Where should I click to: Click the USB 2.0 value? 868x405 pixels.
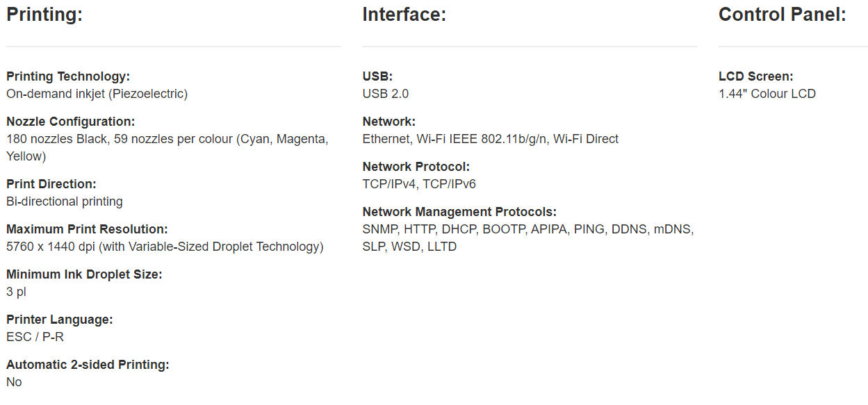click(x=386, y=94)
